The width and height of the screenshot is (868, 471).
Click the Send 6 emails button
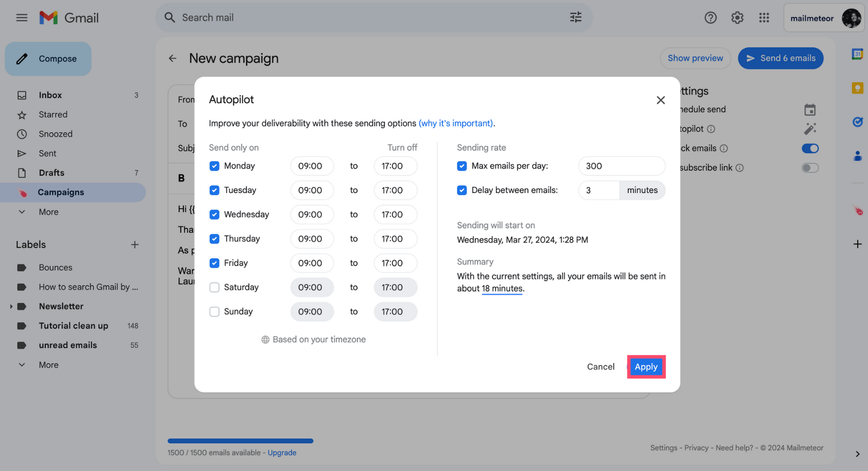pos(780,58)
